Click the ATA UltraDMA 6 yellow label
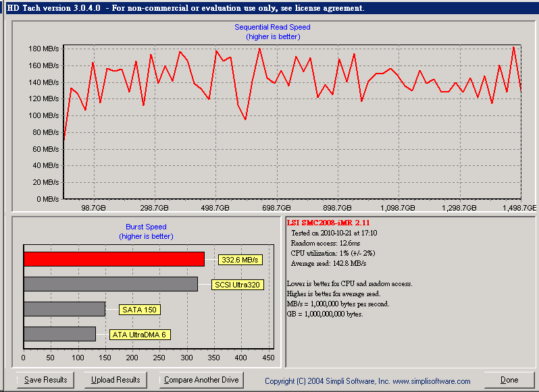The width and height of the screenshot is (539, 392). pyautogui.click(x=139, y=335)
